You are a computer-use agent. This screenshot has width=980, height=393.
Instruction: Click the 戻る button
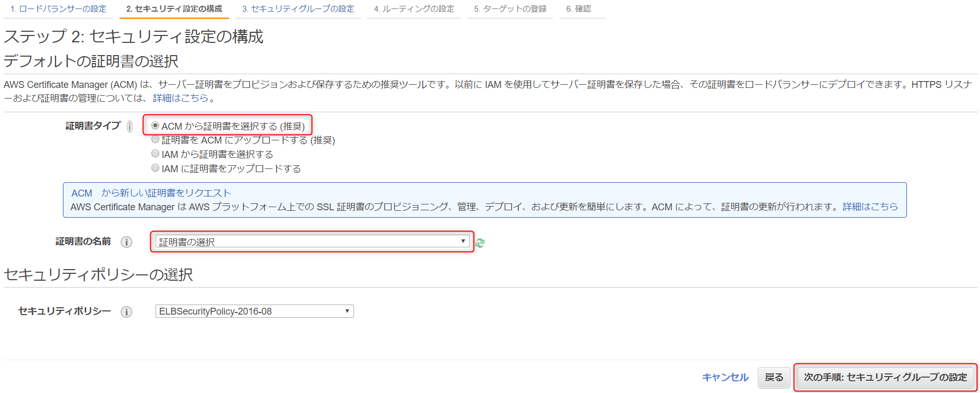774,378
